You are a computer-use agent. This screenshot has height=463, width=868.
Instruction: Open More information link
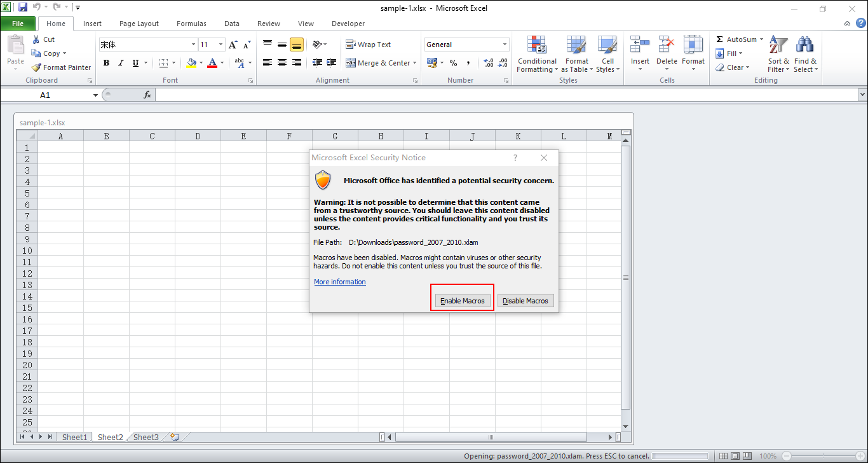tap(340, 282)
